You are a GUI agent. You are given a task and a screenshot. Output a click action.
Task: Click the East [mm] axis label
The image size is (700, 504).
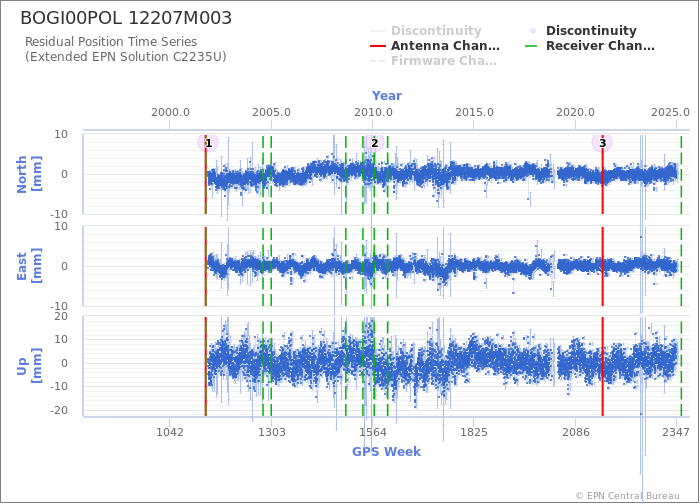tap(29, 266)
